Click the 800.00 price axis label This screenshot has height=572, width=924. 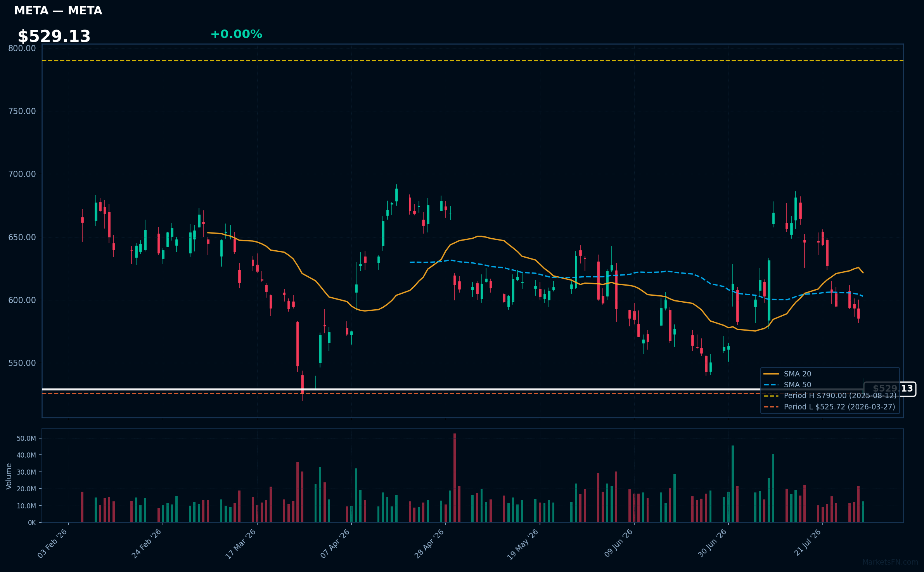(22, 49)
